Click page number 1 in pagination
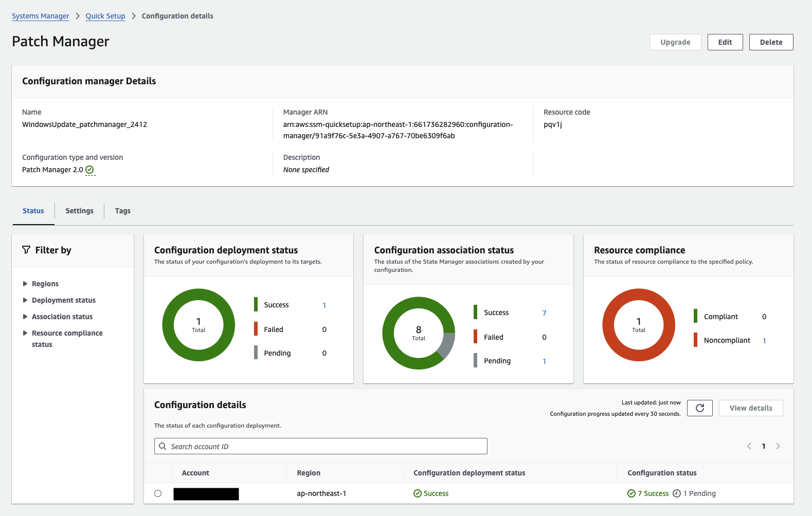This screenshot has height=516, width=812. pyautogui.click(x=764, y=446)
